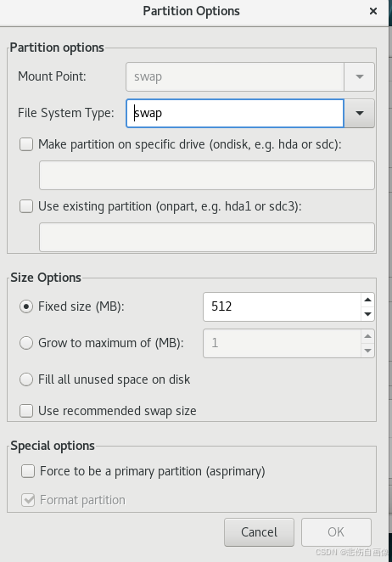
Task: Tick Use recommended swap size checkbox
Action: [x=26, y=411]
